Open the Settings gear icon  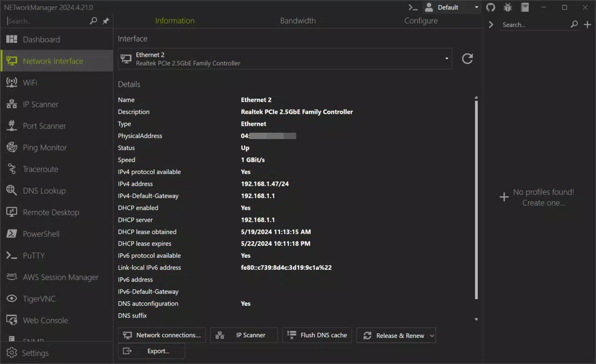[x=12, y=353]
